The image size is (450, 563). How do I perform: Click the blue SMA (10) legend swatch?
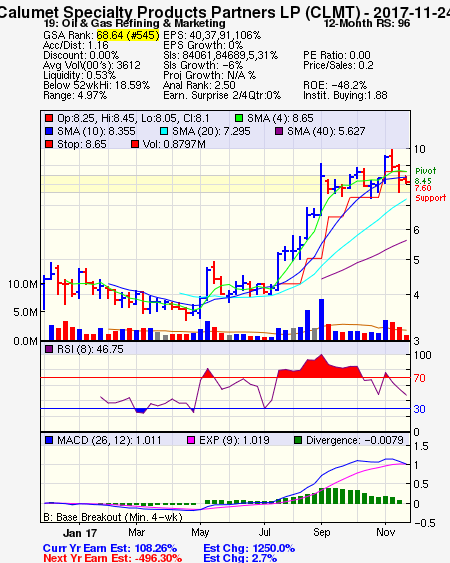click(49, 131)
